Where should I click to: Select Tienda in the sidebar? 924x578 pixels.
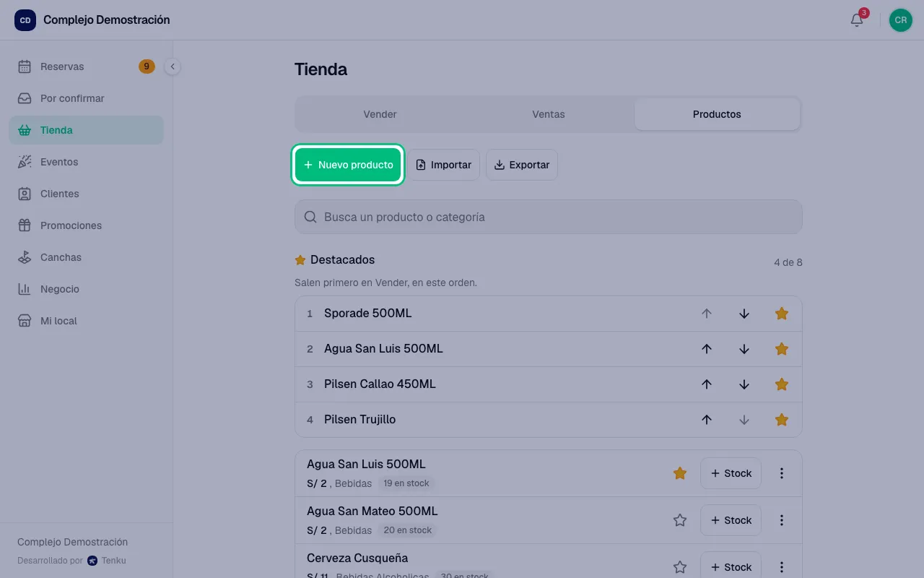coord(86,130)
